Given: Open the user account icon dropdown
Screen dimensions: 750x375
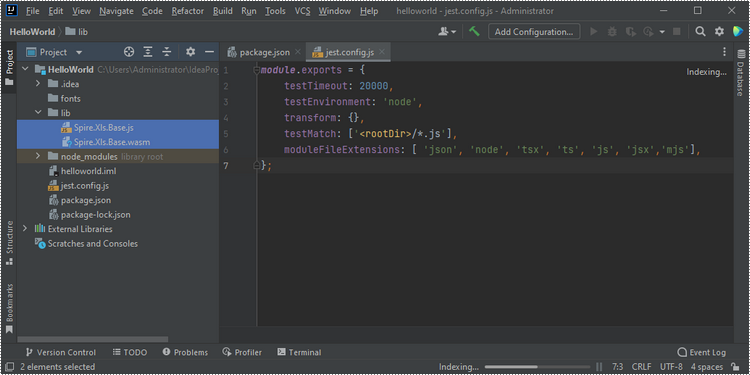Looking at the screenshot, I should pyautogui.click(x=447, y=32).
